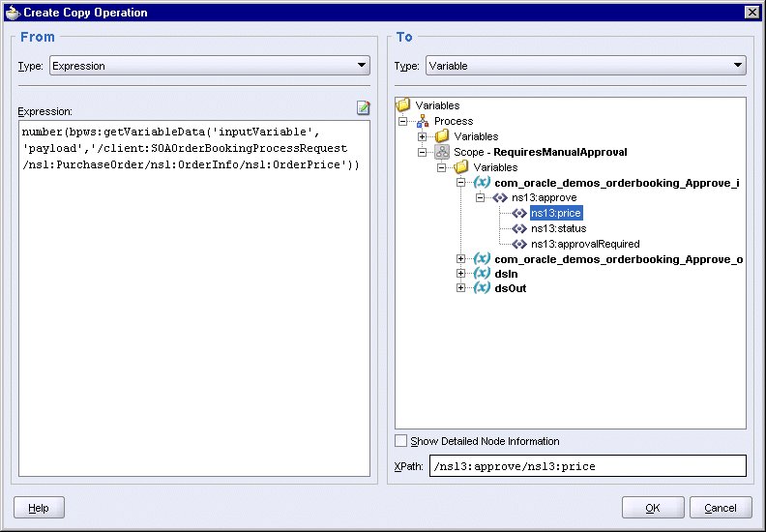Click element icon beside ns13:status

click(518, 228)
